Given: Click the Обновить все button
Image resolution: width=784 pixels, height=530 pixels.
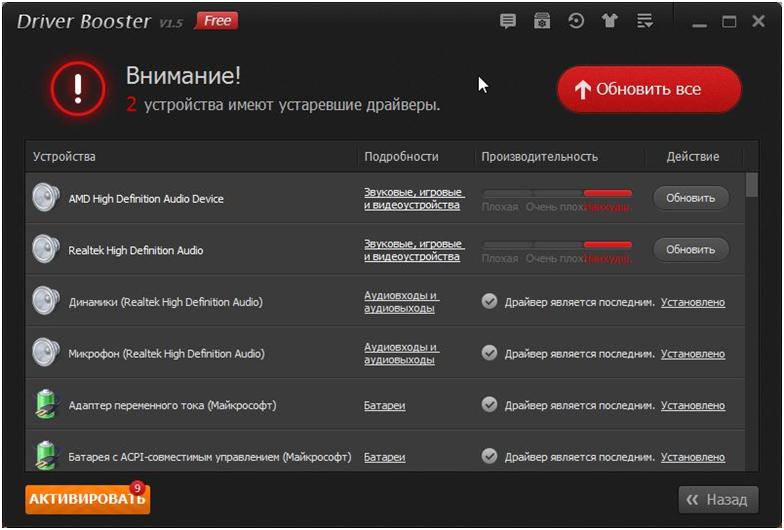Looking at the screenshot, I should [649, 90].
